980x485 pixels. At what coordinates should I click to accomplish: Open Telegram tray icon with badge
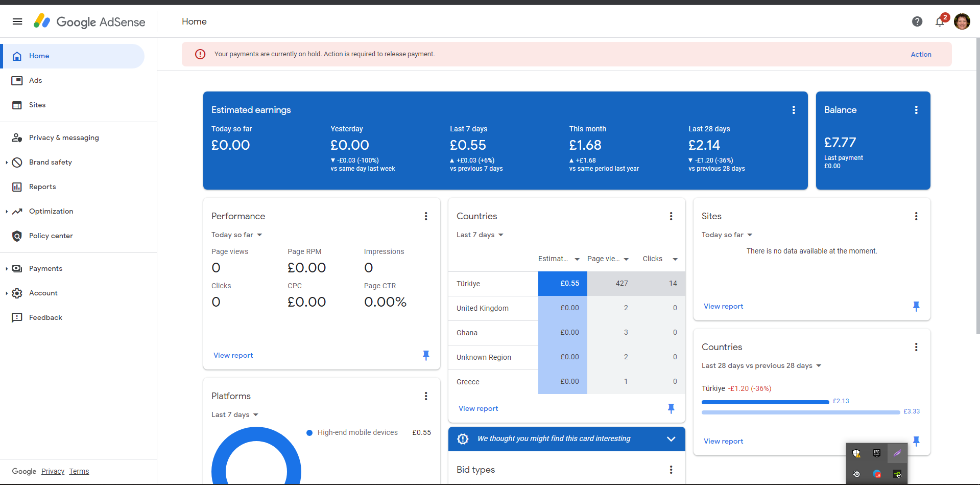coord(877,474)
